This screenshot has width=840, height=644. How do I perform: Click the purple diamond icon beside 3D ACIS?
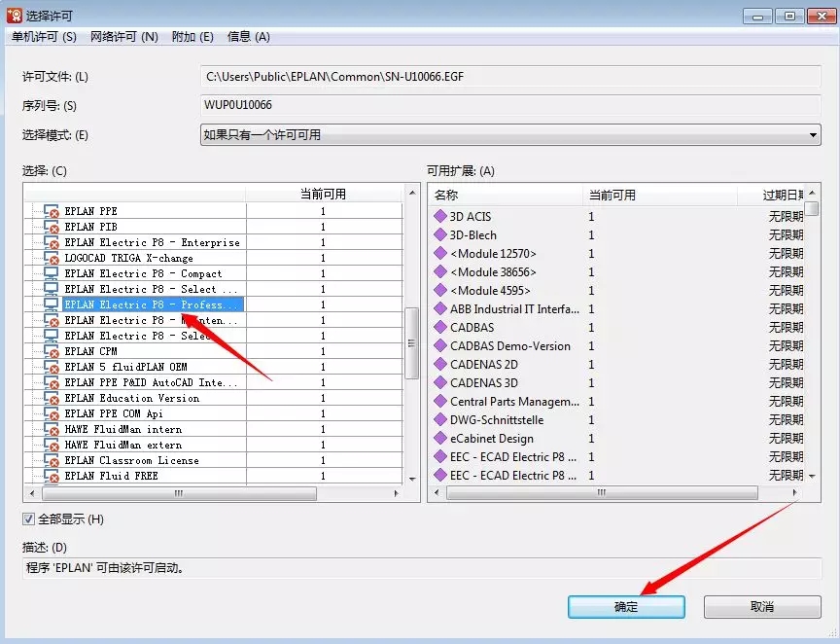[442, 216]
